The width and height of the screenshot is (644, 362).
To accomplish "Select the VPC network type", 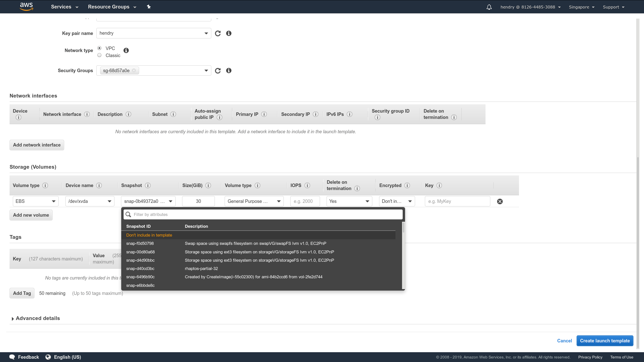I will [x=99, y=48].
